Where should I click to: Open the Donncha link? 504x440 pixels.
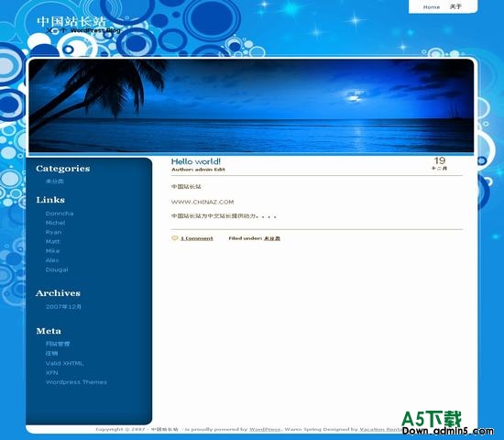pyautogui.click(x=60, y=214)
